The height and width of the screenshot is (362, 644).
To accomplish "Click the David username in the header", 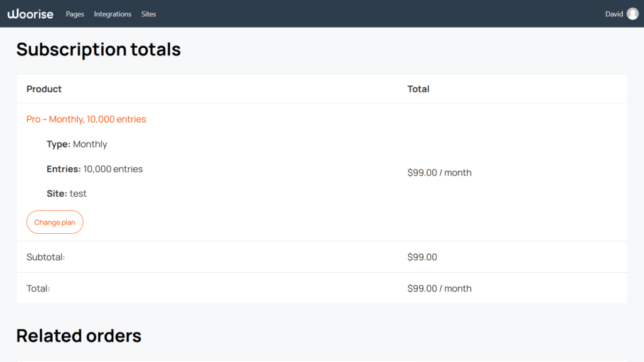I will pyautogui.click(x=614, y=14).
